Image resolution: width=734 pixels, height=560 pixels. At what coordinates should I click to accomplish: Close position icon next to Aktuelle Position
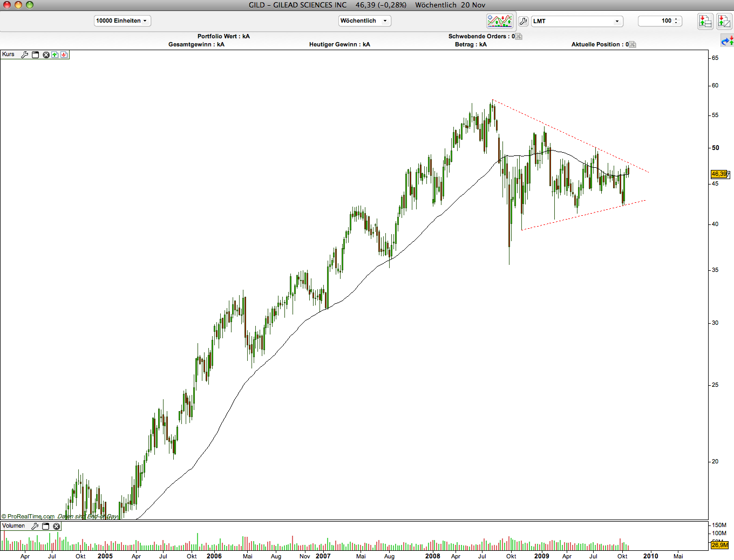(633, 45)
